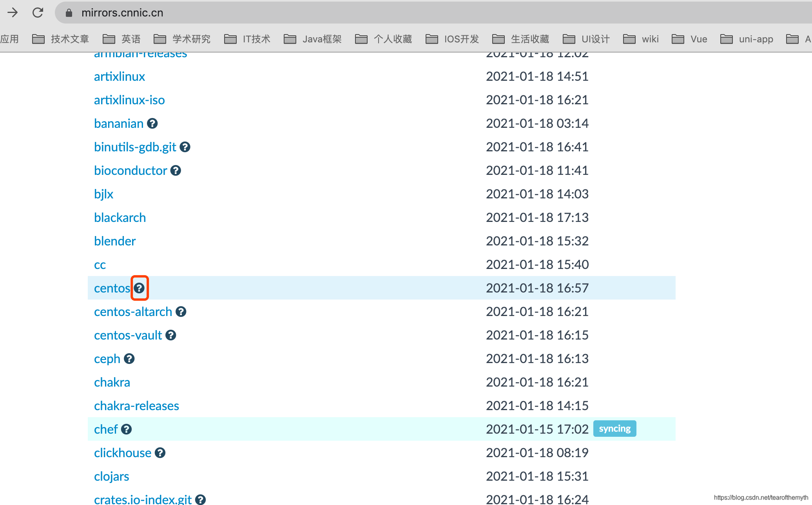This screenshot has height=505, width=812.
Task: Open the blackarch mirror link
Action: click(120, 218)
